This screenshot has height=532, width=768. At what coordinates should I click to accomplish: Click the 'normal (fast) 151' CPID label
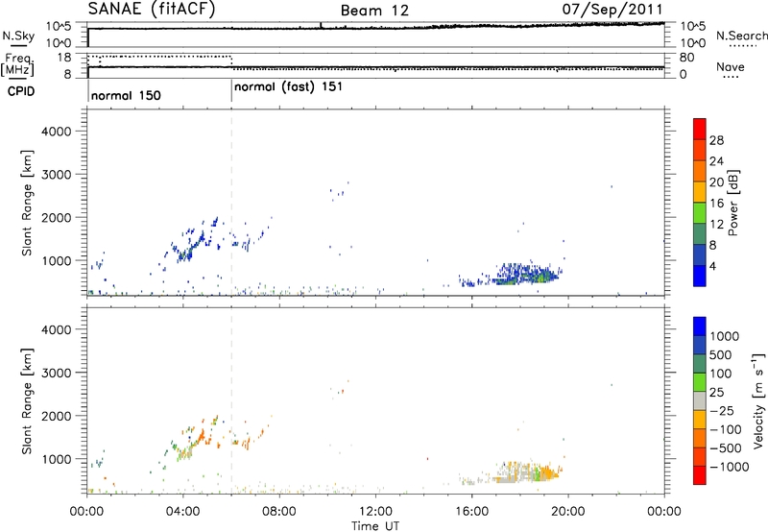(289, 87)
